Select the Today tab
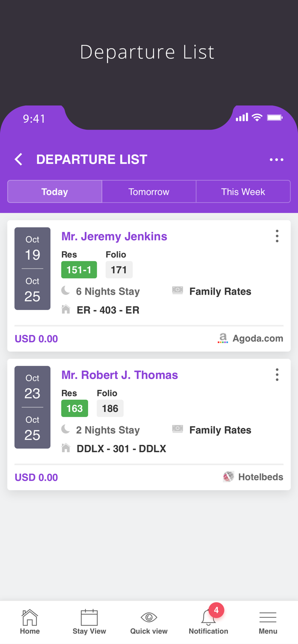 54,191
